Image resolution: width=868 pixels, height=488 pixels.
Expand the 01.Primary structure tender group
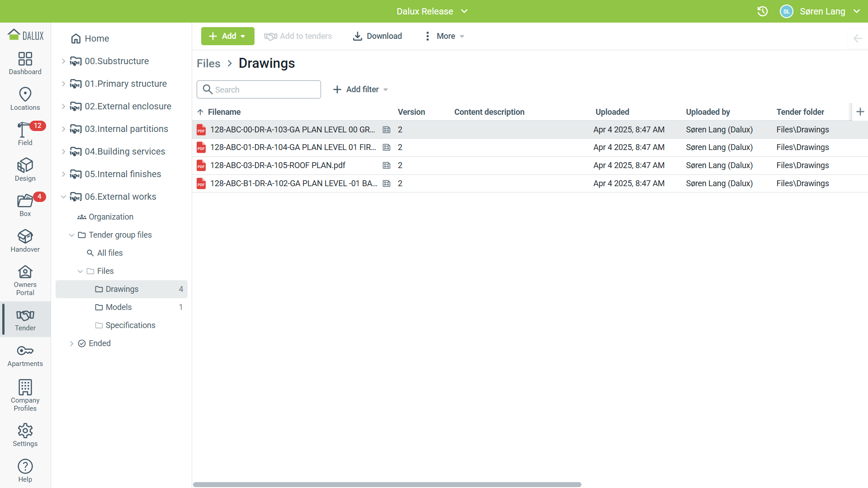coord(63,84)
